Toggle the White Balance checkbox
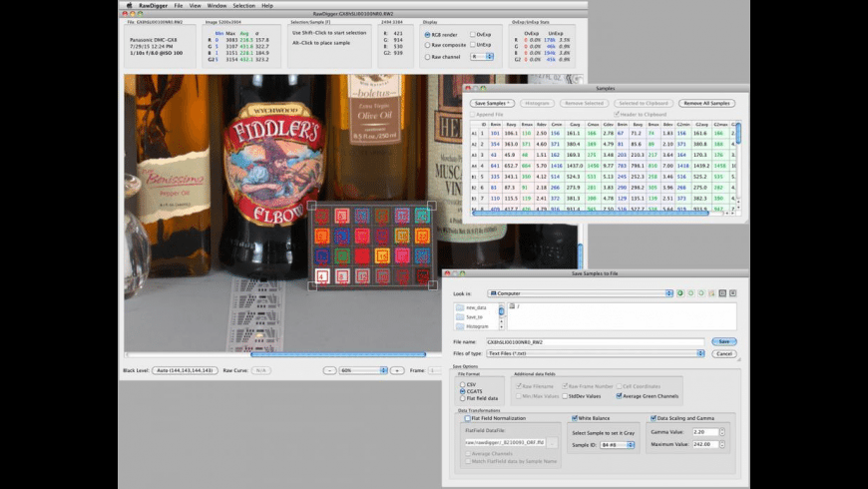868x489 pixels. 574,418
